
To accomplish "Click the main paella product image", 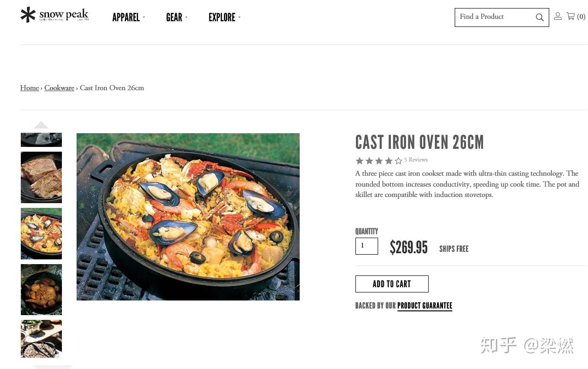I will click(188, 217).
